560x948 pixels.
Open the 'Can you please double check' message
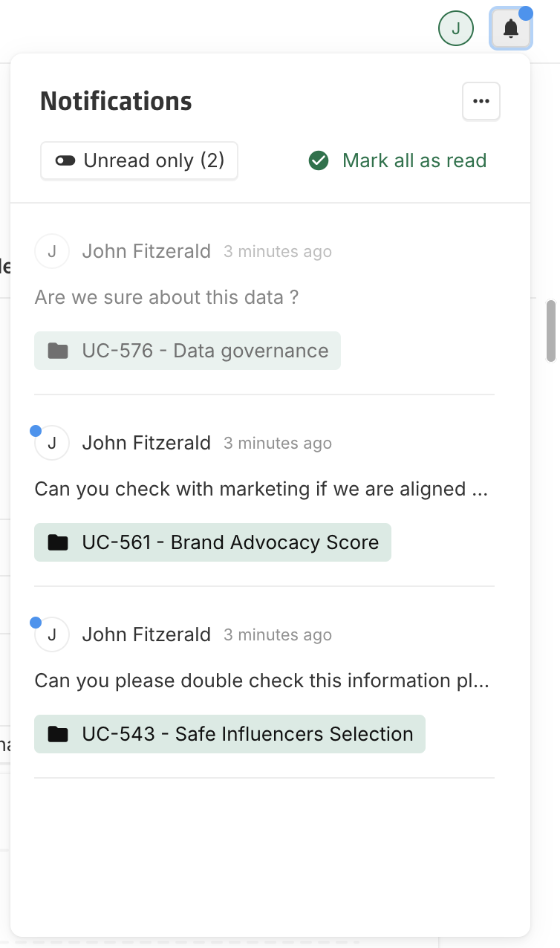click(261, 681)
